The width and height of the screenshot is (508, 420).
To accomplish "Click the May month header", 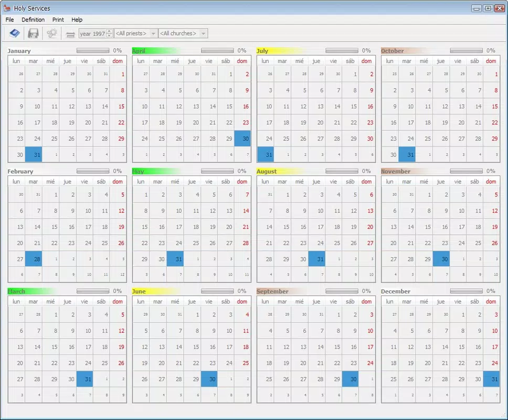I will pos(138,172).
